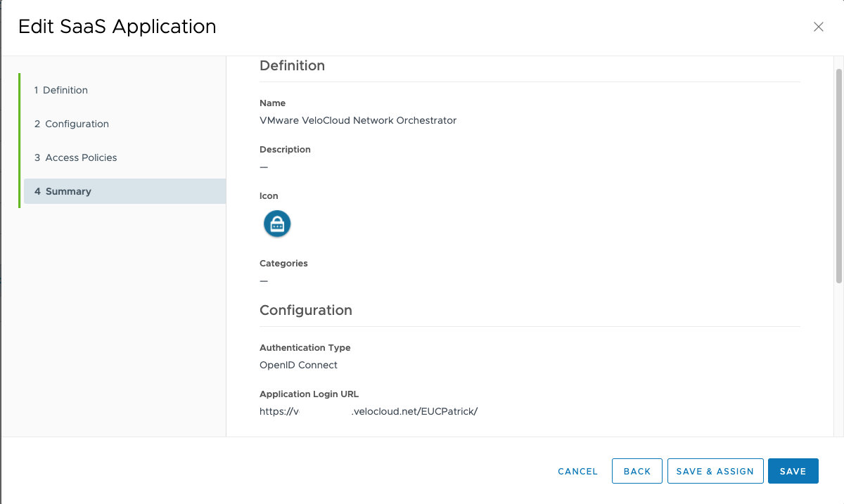
Task: Click the OpenID Connect authentication type text
Action: tap(298, 365)
